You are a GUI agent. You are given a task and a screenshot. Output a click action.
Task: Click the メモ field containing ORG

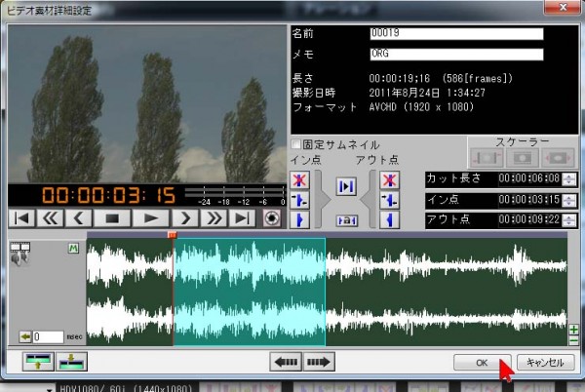click(x=455, y=54)
